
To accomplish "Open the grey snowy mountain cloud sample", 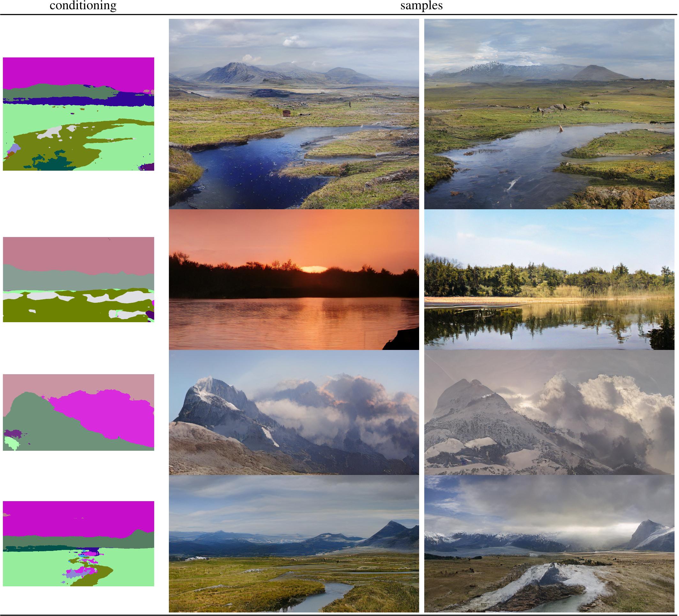I will coord(549,412).
